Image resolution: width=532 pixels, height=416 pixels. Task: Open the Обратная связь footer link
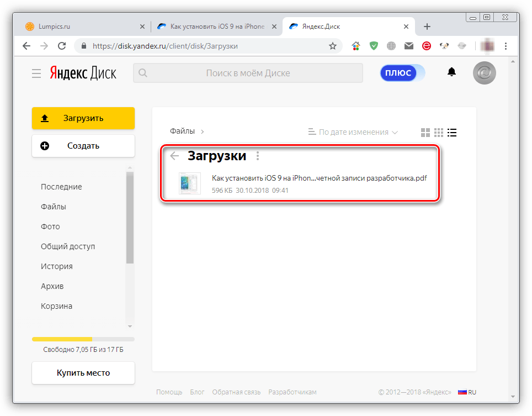click(x=237, y=392)
